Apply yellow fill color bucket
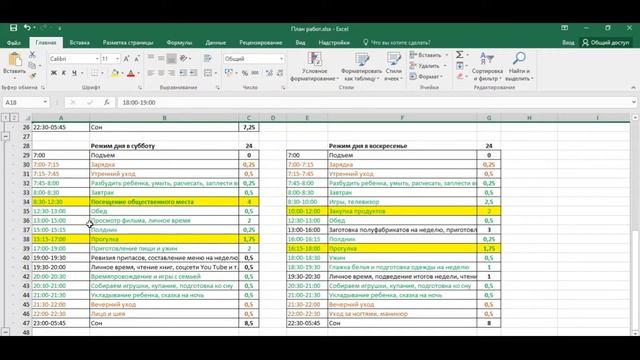640x360 pixels. click(115, 73)
